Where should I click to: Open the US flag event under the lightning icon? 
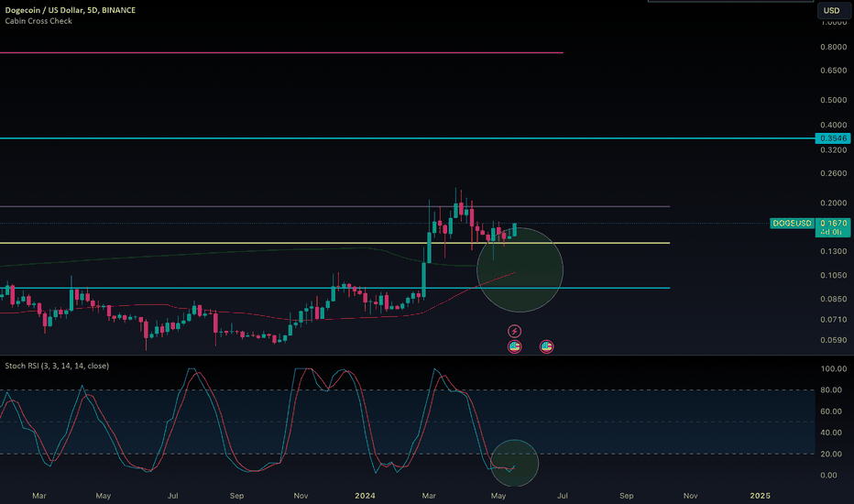click(x=514, y=346)
